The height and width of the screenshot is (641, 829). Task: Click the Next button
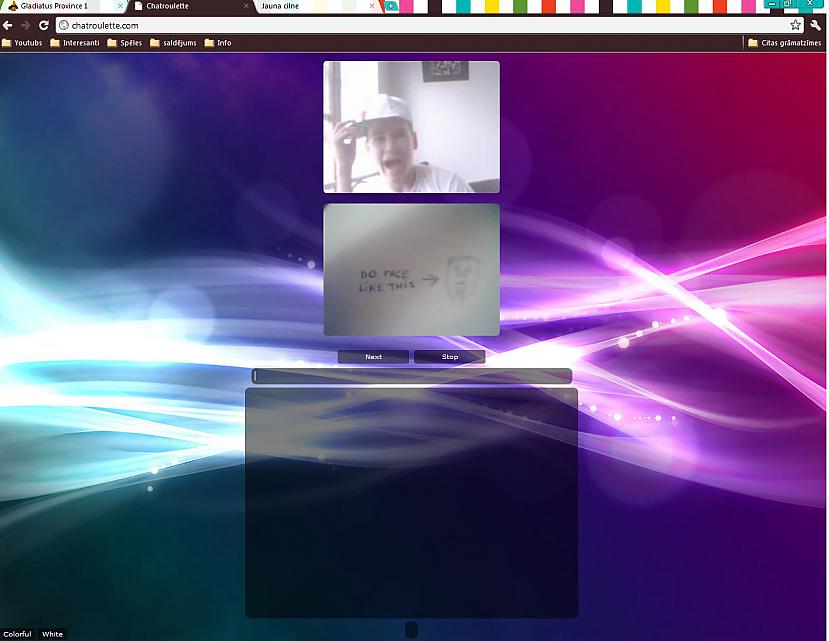[373, 356]
